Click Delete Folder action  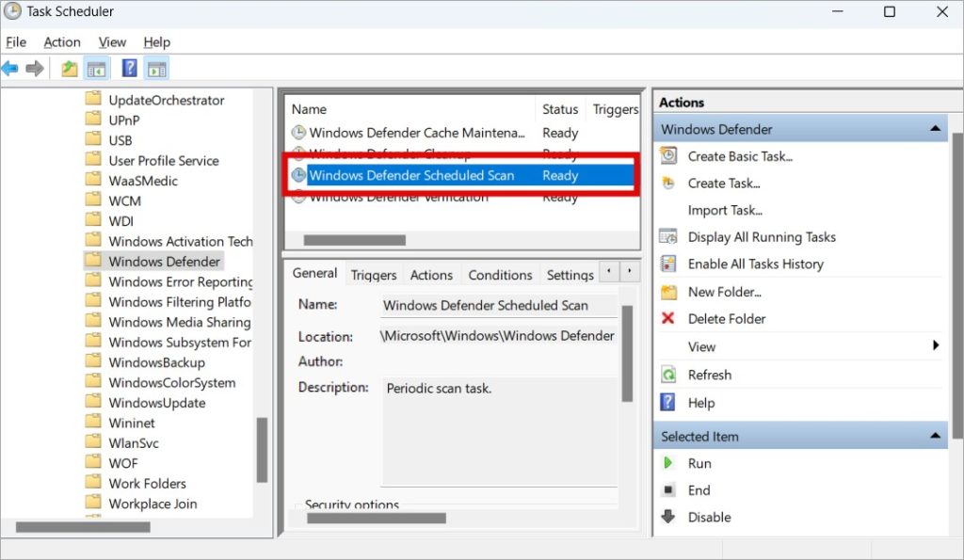[x=727, y=318]
